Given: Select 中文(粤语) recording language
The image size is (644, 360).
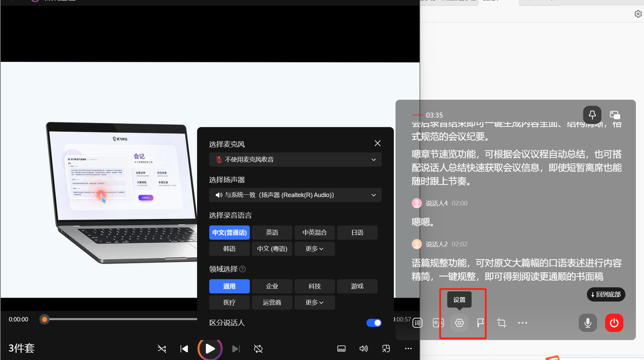Looking at the screenshot, I should pos(272,249).
